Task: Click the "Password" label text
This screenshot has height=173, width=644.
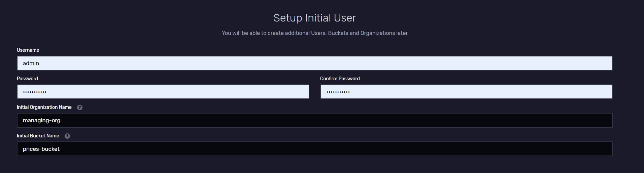Action: click(27, 79)
